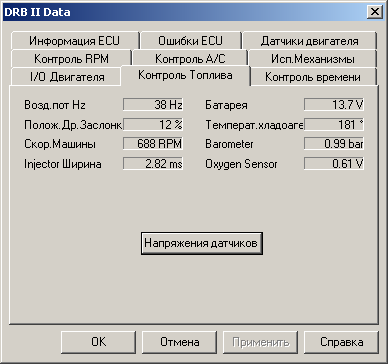Click the Barometer label

click(x=229, y=144)
